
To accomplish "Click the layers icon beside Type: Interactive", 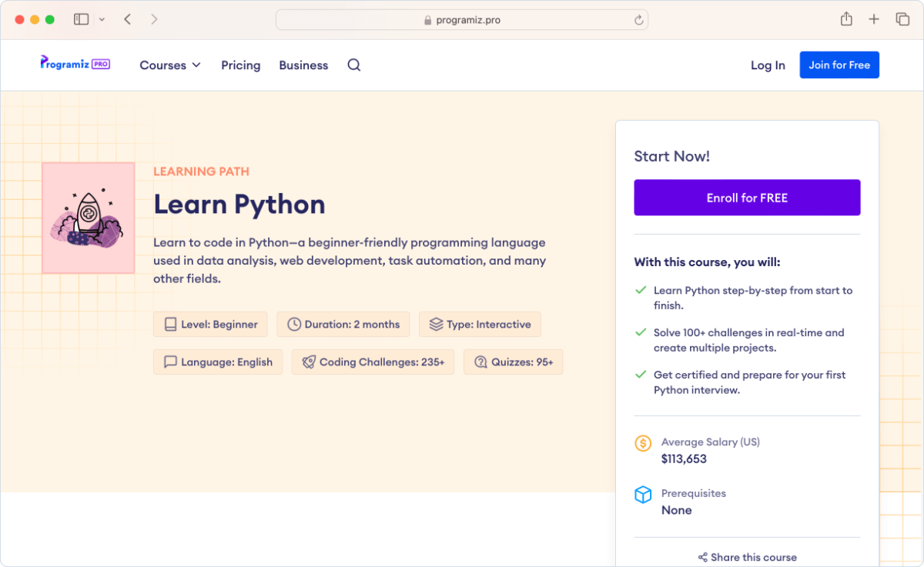I will click(436, 325).
